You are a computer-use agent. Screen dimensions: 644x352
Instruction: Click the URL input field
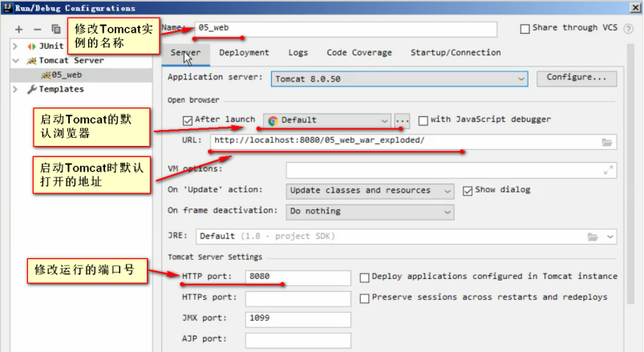coord(413,142)
